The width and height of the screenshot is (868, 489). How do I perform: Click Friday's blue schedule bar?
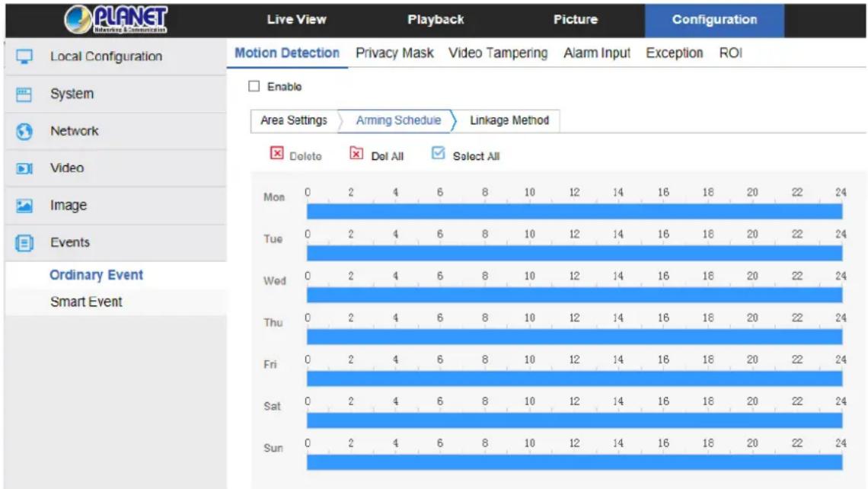[575, 379]
